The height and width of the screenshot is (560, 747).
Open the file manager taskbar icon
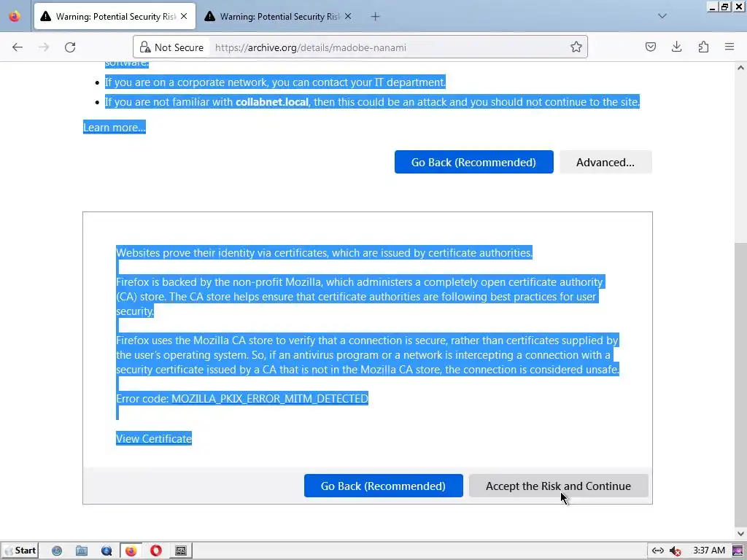tap(82, 551)
